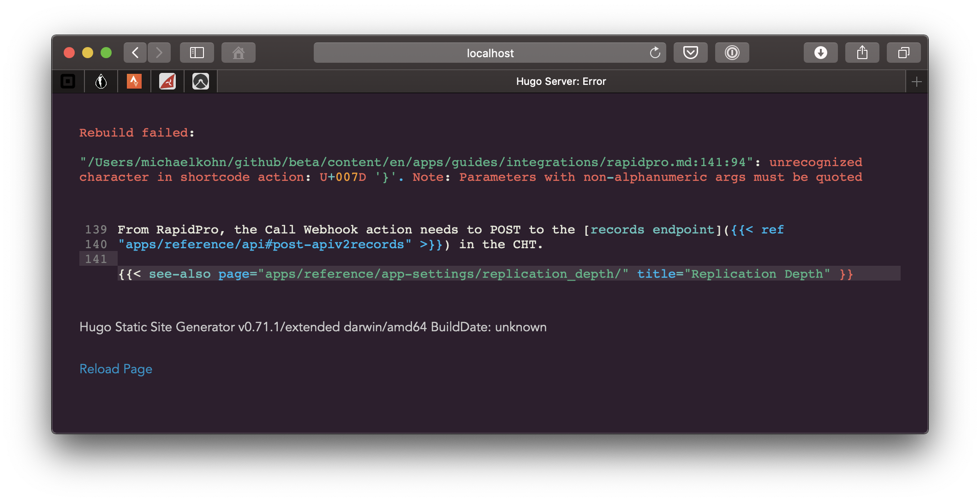Viewport: 980px width, 502px height.
Task: Navigate forward to the next page
Action: click(159, 52)
